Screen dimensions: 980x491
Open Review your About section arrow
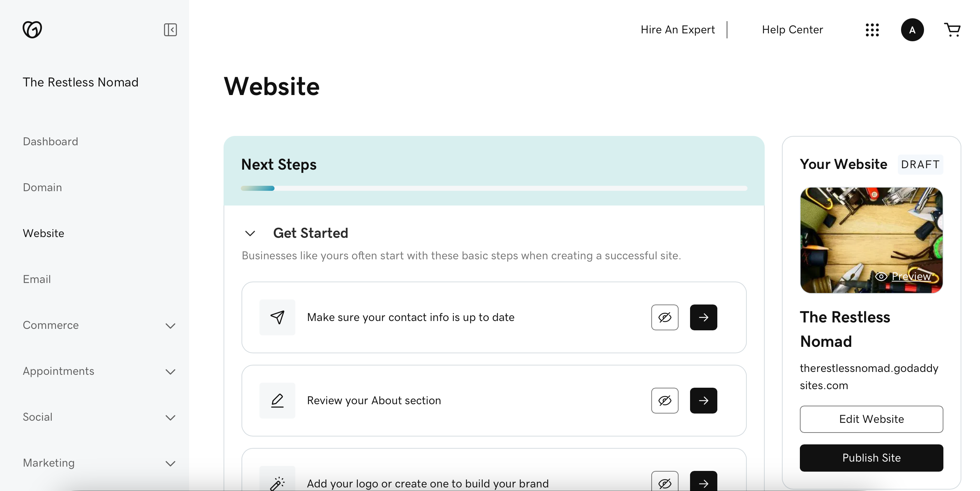[x=703, y=401]
